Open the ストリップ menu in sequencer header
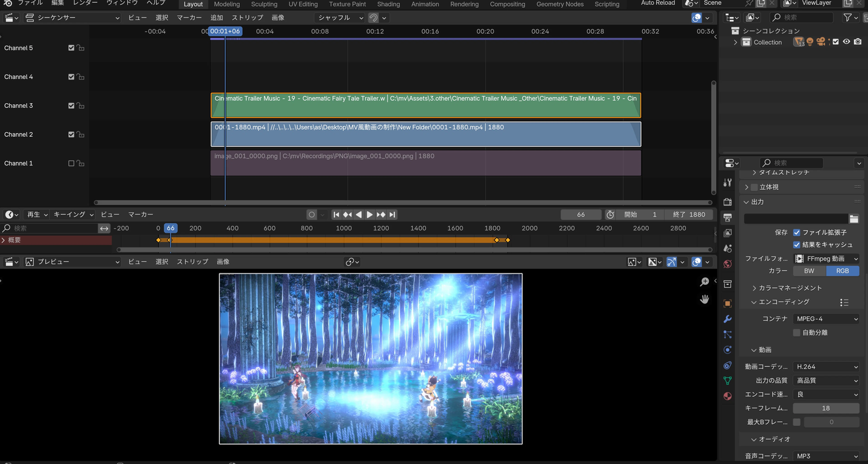This screenshot has height=464, width=868. point(247,17)
